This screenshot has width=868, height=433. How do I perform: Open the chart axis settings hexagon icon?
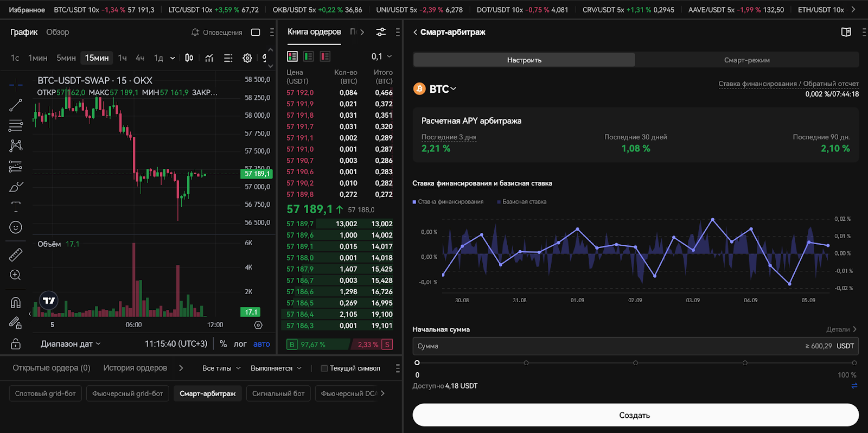(258, 325)
